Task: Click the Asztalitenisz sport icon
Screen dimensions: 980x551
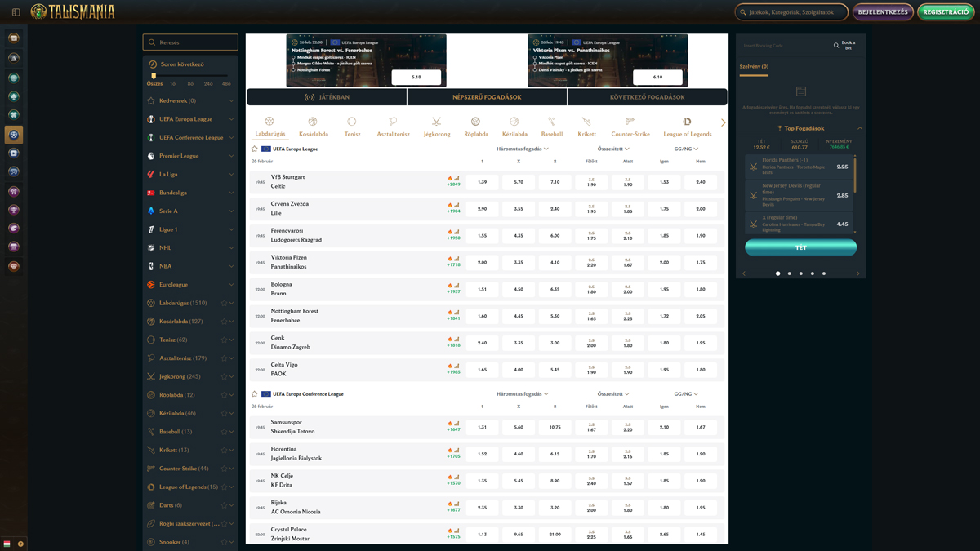Action: [x=393, y=122]
